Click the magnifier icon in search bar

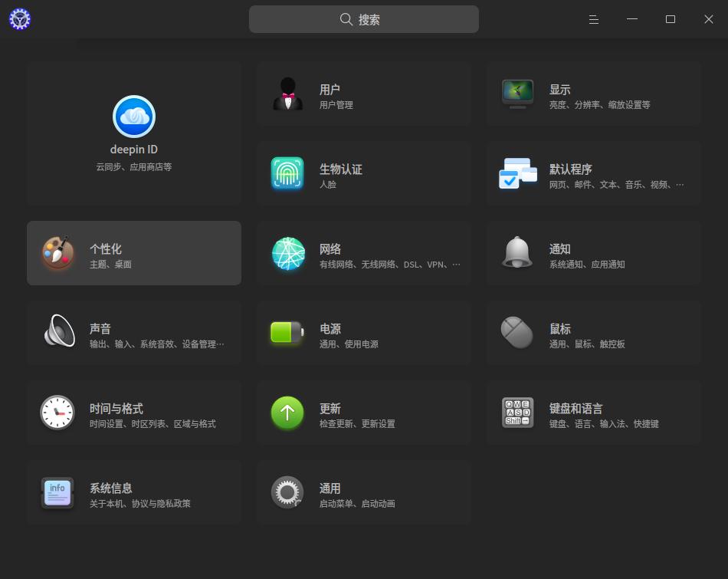pos(346,19)
